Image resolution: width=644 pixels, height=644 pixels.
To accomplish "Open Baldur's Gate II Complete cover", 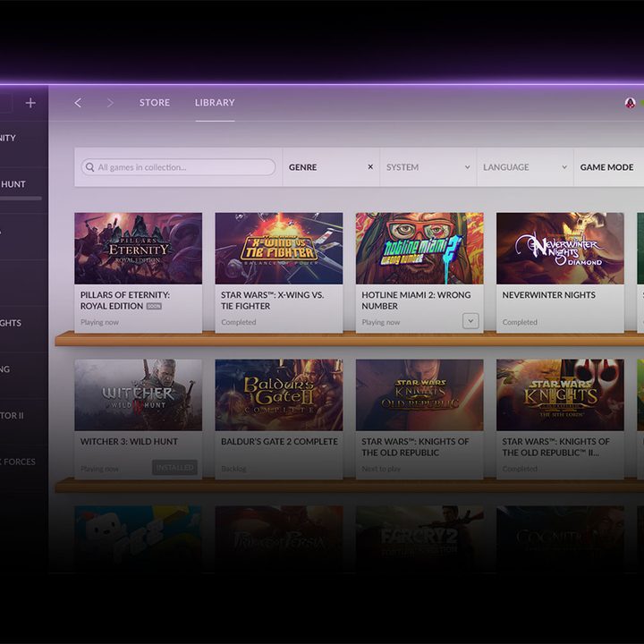I will 279,395.
